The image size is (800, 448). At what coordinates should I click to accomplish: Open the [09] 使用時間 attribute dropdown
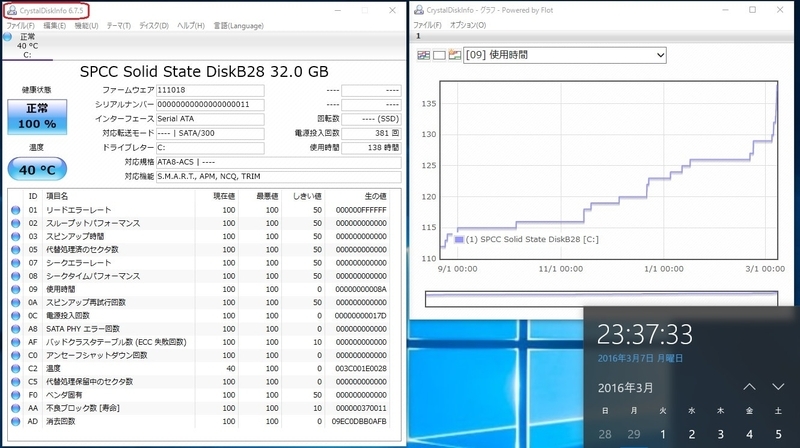click(x=565, y=55)
